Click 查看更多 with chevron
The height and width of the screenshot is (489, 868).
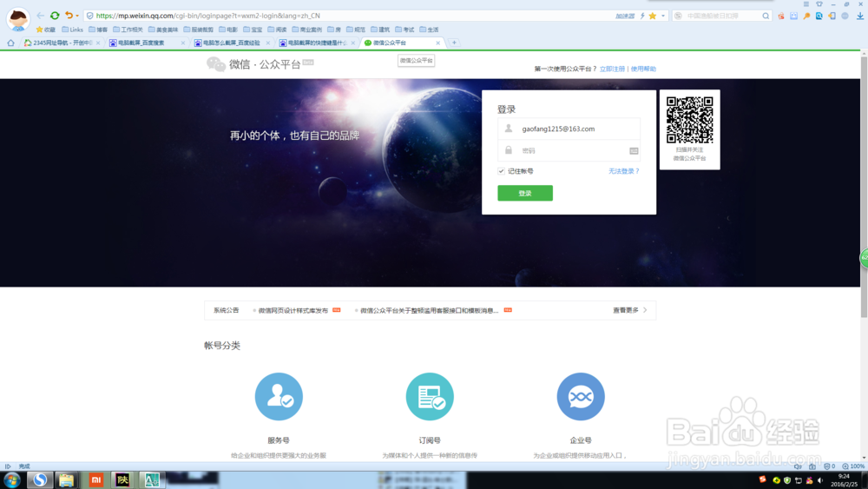tap(629, 310)
